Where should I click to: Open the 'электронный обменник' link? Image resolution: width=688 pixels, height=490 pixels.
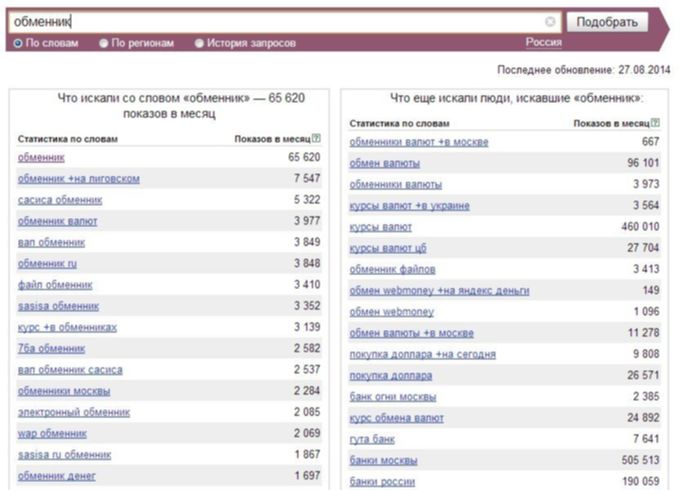click(x=74, y=412)
